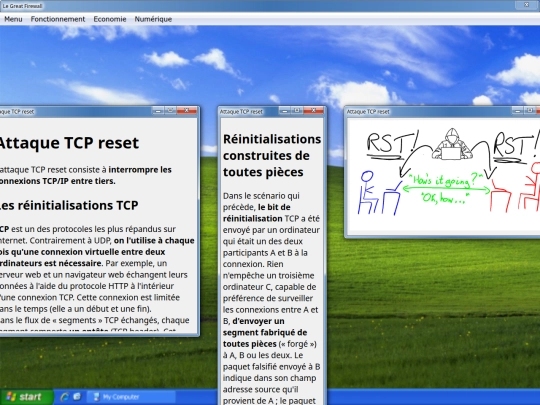Maximize the right RST drawing window
Image resolution: width=540 pixels, height=405 pixels.
tap(530, 111)
